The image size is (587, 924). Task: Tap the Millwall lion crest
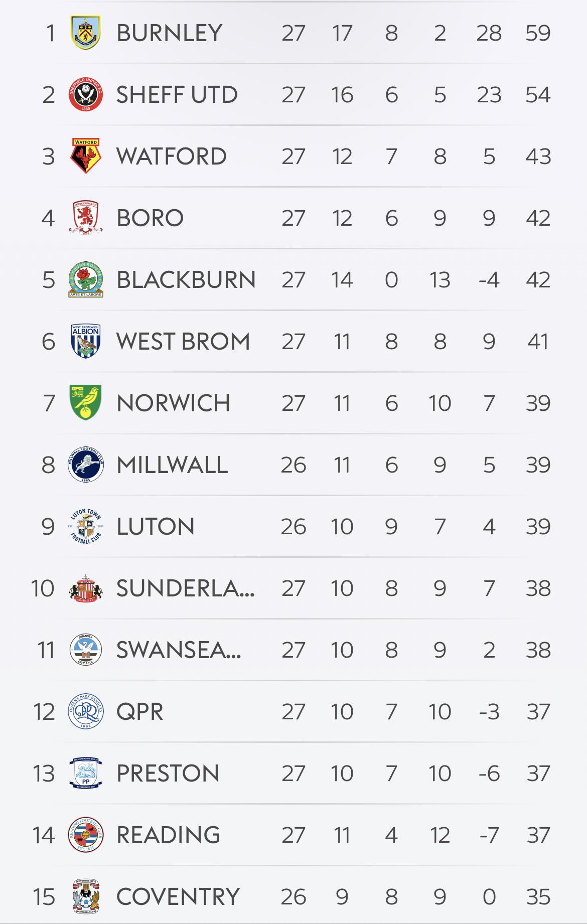86,465
